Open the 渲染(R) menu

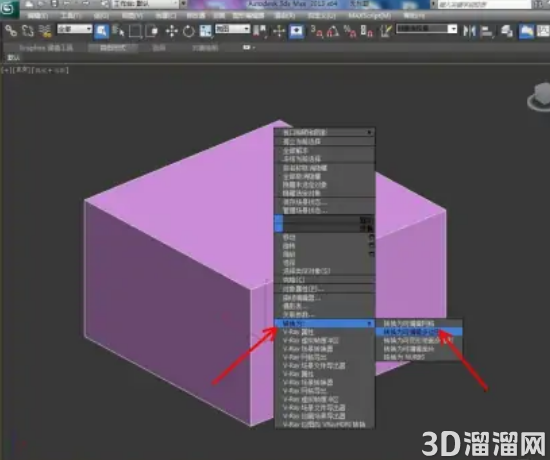click(285, 16)
